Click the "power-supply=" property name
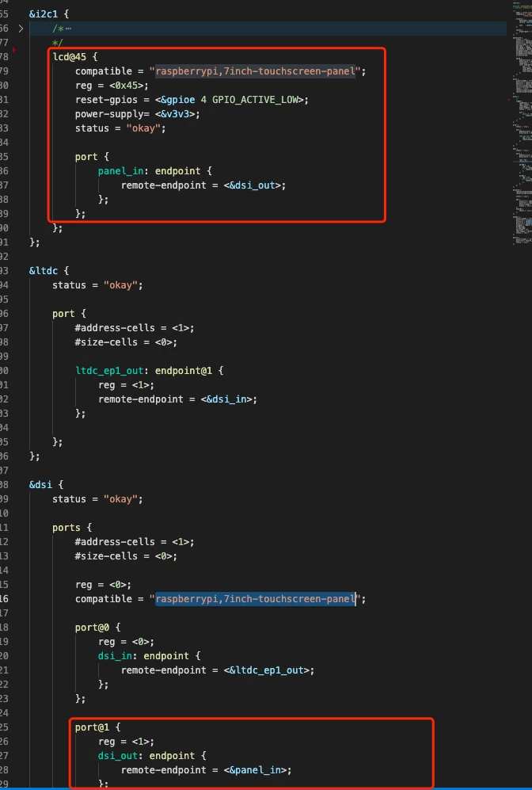The height and width of the screenshot is (790, 532). click(113, 114)
